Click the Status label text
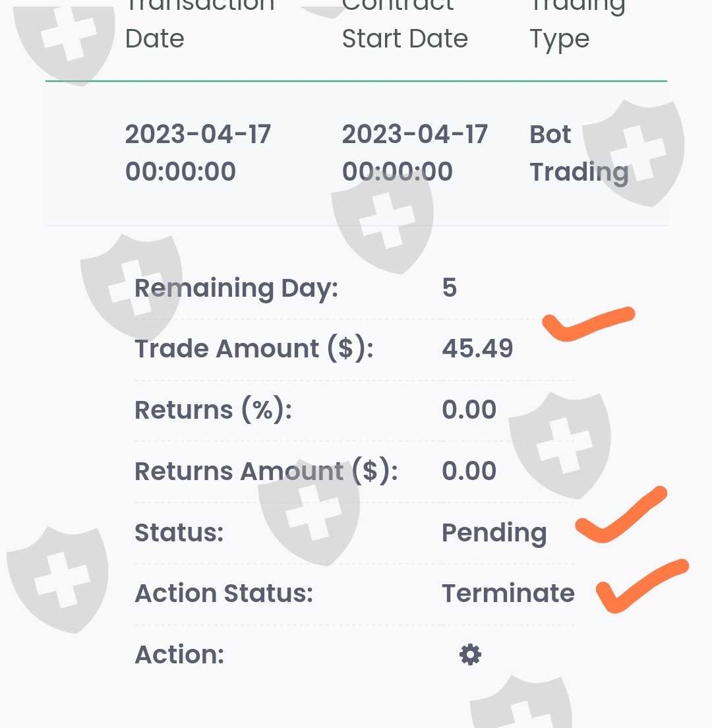 pyautogui.click(x=179, y=533)
